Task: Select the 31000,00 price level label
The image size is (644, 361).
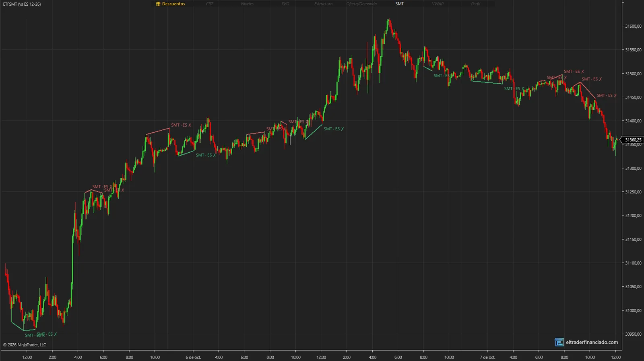Action: (x=633, y=310)
